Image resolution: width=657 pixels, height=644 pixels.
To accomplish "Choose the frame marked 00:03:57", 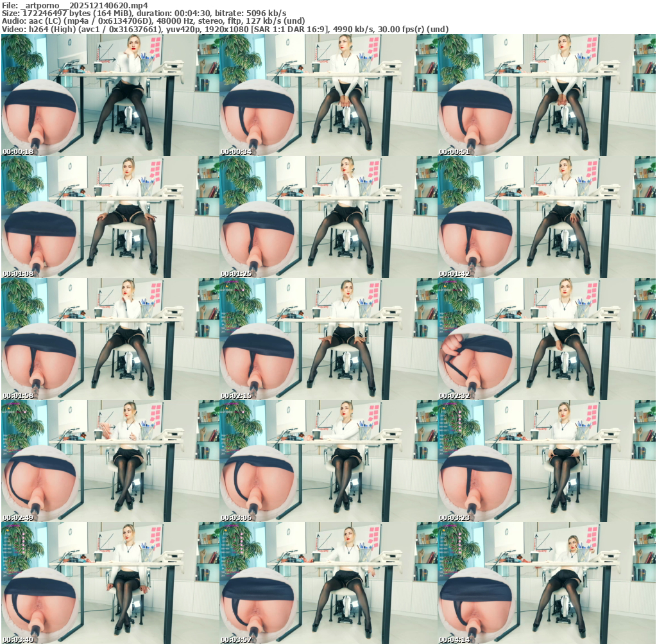I will pos(328,583).
